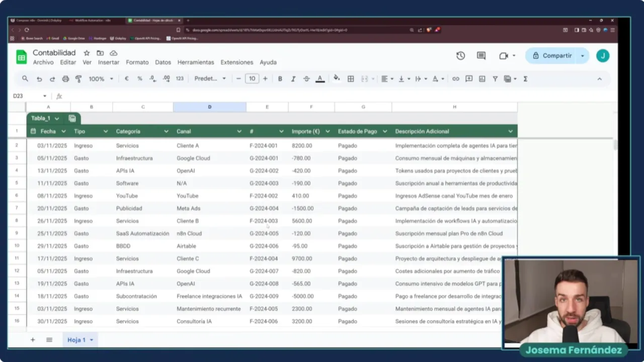Format as percent
Viewport: 644px width, 362px height.
pos(139,79)
